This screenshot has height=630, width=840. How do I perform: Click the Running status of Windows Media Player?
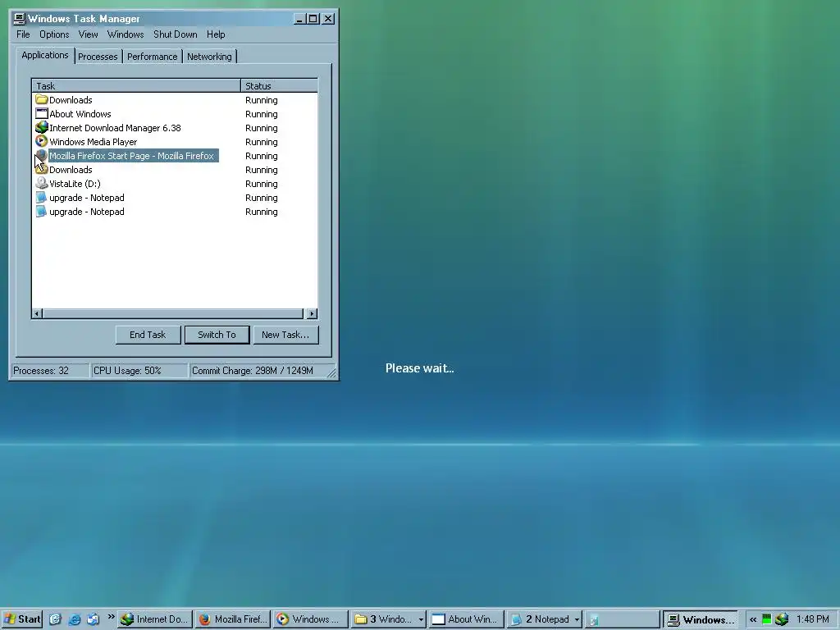coord(262,142)
